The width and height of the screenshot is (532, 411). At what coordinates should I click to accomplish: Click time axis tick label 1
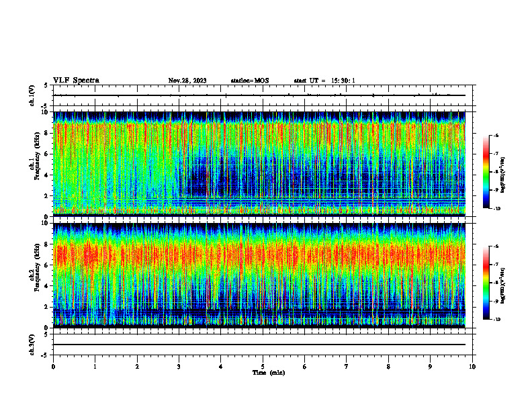pyautogui.click(x=95, y=367)
